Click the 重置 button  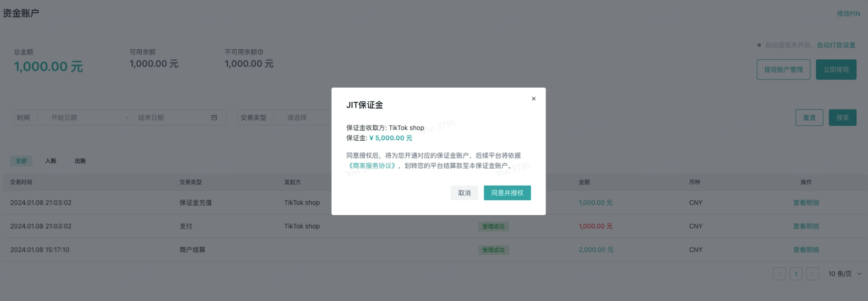tap(809, 117)
